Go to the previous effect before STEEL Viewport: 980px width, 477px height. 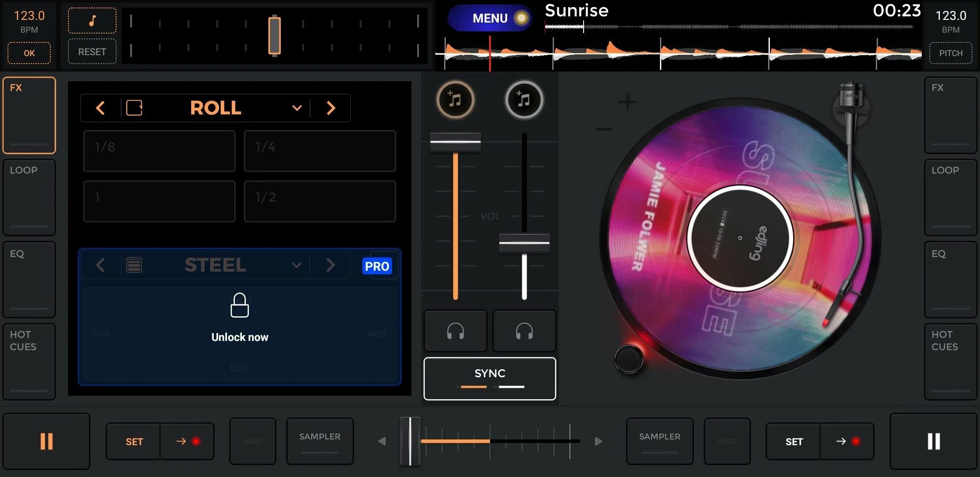(x=100, y=265)
